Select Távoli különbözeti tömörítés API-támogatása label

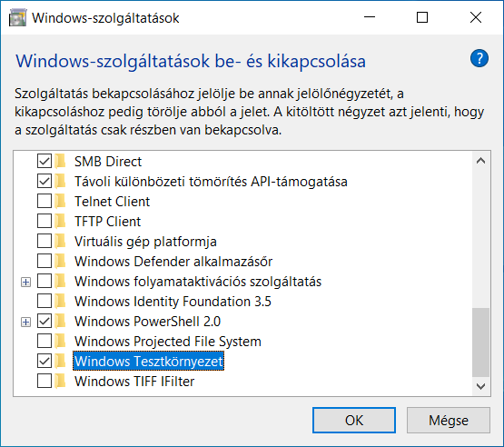(x=211, y=182)
